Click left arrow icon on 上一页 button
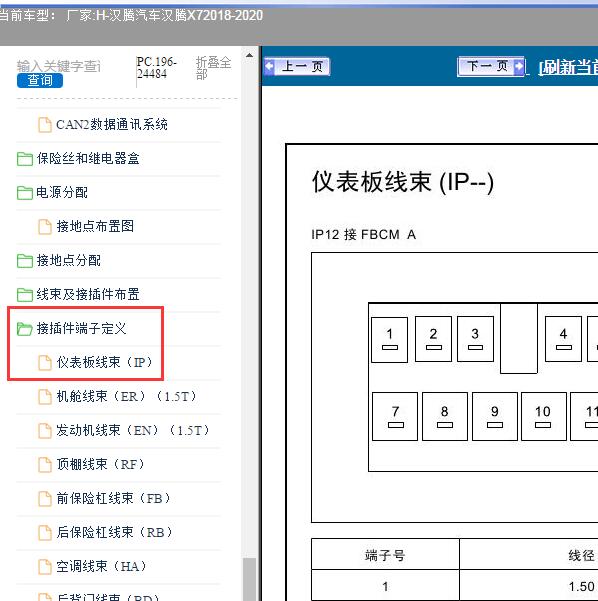The width and height of the screenshot is (598, 601). 269,66
